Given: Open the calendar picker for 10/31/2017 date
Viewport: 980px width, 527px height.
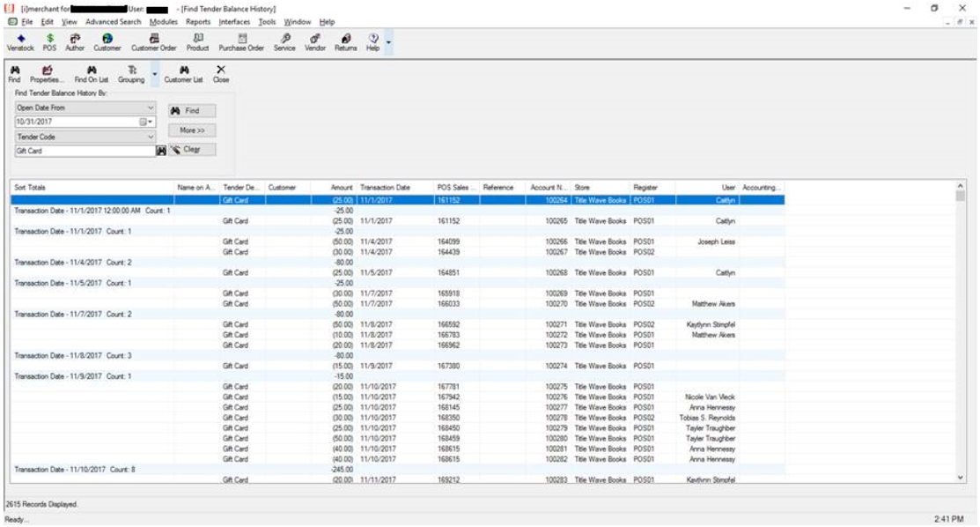Looking at the screenshot, I should pos(146,122).
